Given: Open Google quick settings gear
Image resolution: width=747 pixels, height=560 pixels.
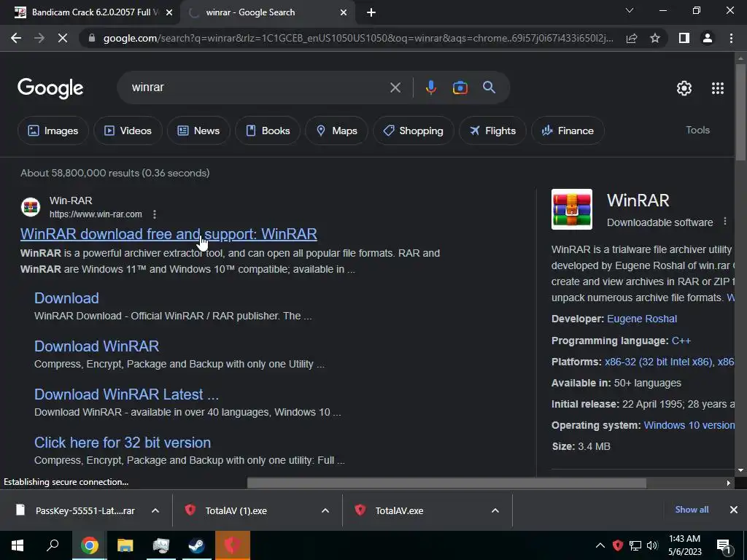Looking at the screenshot, I should point(684,88).
